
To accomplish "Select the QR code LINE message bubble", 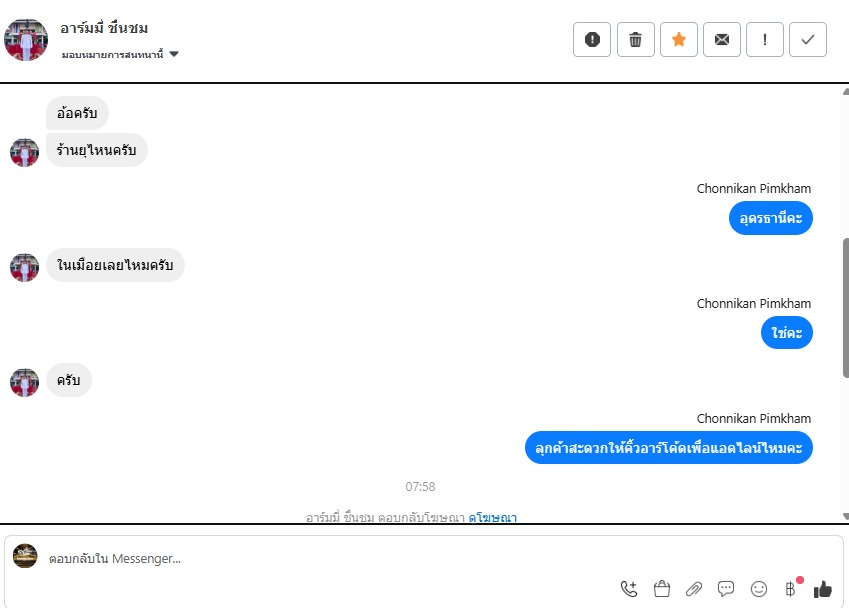I will coord(669,448).
